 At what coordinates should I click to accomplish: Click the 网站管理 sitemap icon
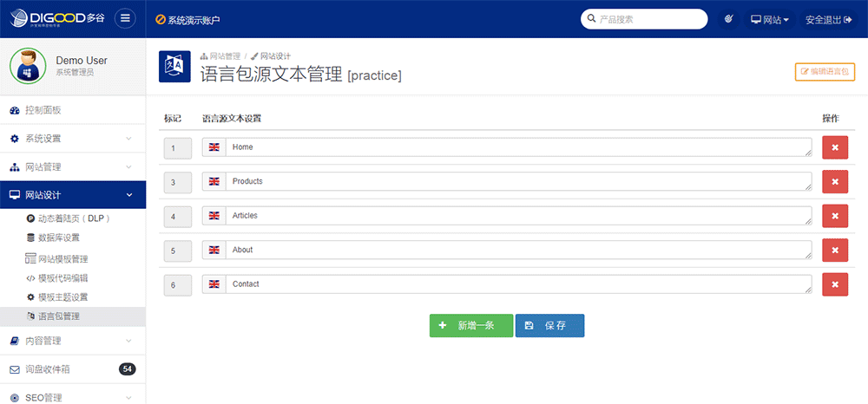15,167
